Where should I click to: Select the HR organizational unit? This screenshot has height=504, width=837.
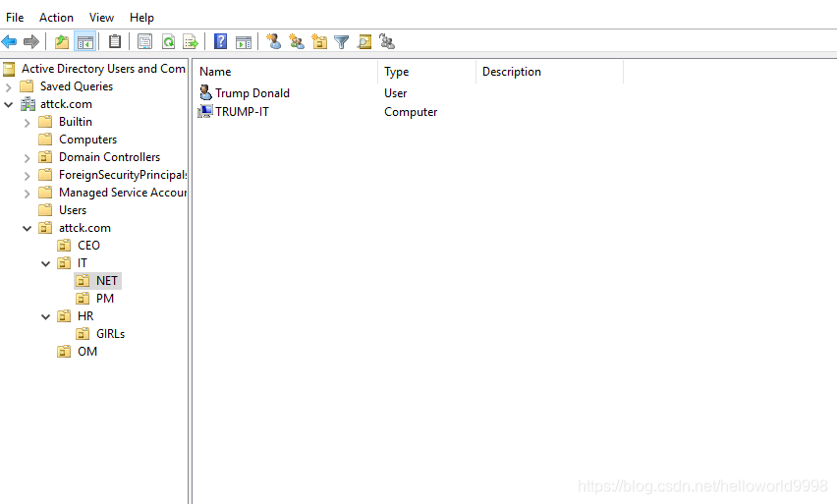point(85,315)
